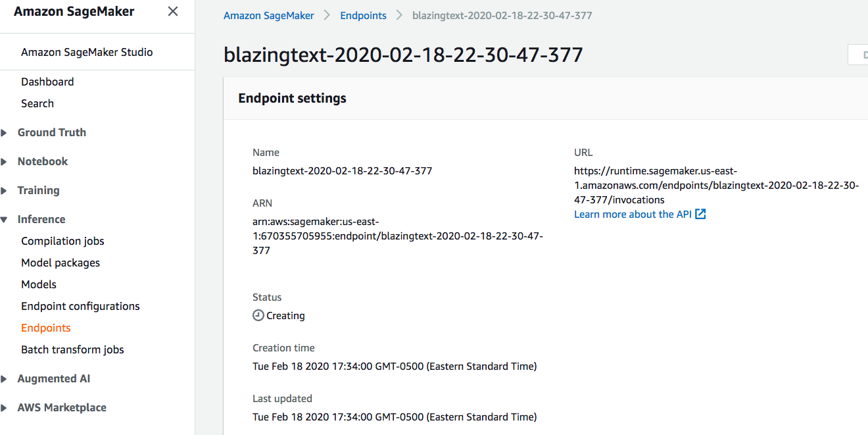Expand the Augmented AI section arrow

[4, 379]
